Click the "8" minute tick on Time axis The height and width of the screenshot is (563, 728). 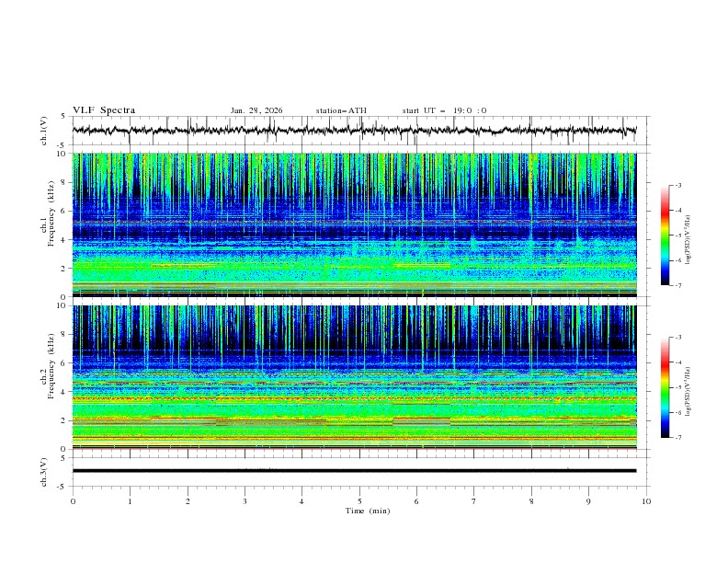tap(531, 501)
